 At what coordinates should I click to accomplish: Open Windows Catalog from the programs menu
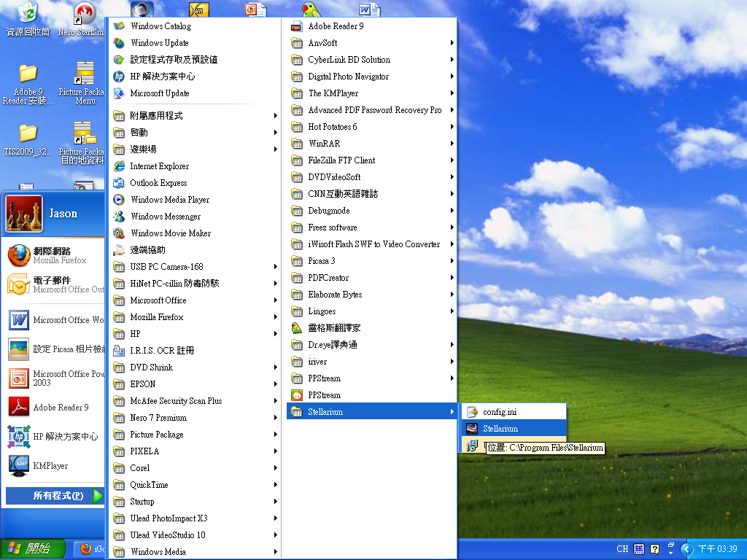(196, 26)
